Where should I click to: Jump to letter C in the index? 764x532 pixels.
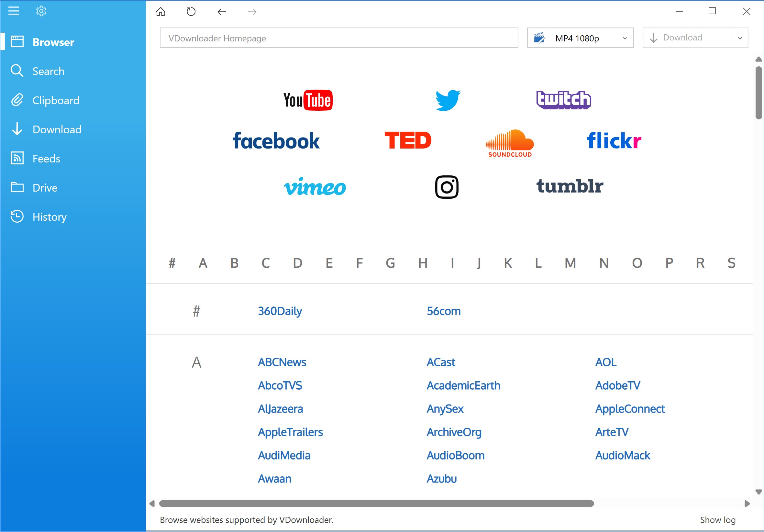tap(266, 263)
